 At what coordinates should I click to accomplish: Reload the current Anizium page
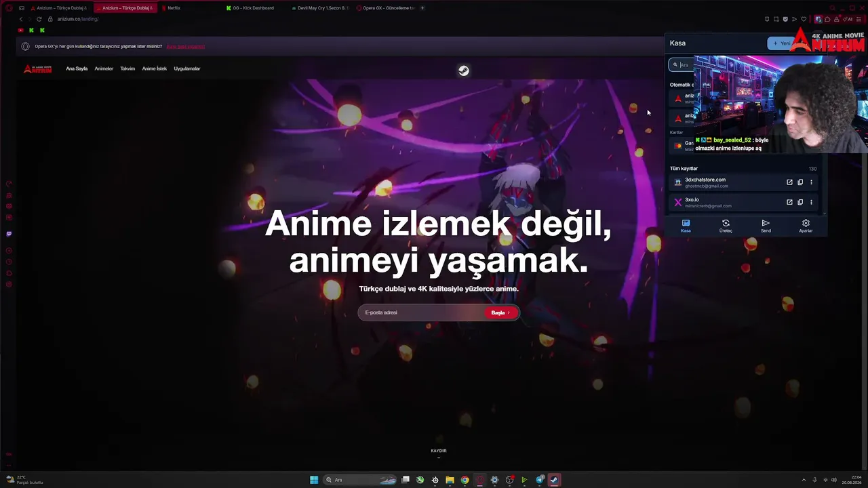pos(39,19)
